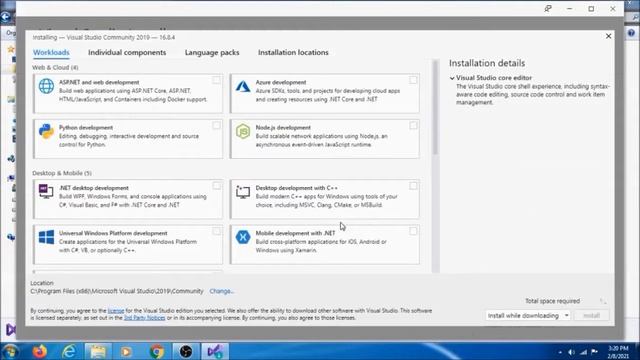Click the Universal Windows Platform logo icon

(46, 237)
